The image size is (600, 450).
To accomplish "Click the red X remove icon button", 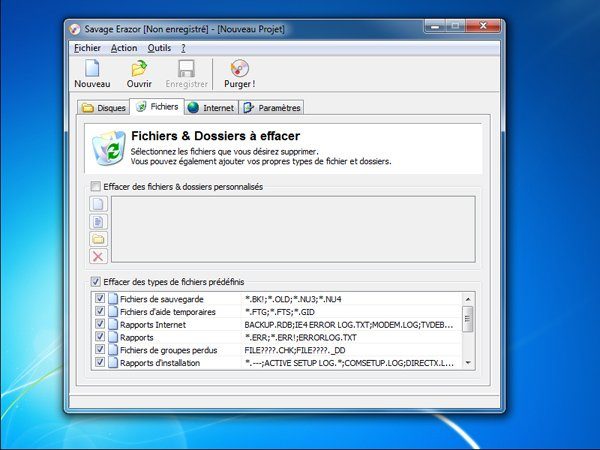I will [98, 256].
